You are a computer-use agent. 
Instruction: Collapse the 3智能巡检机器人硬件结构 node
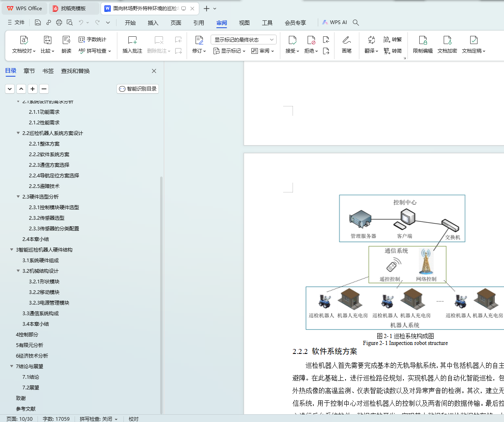point(11,250)
